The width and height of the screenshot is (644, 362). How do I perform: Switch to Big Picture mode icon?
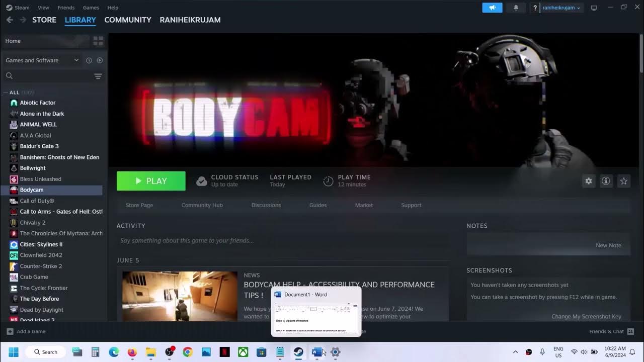pos(594,8)
